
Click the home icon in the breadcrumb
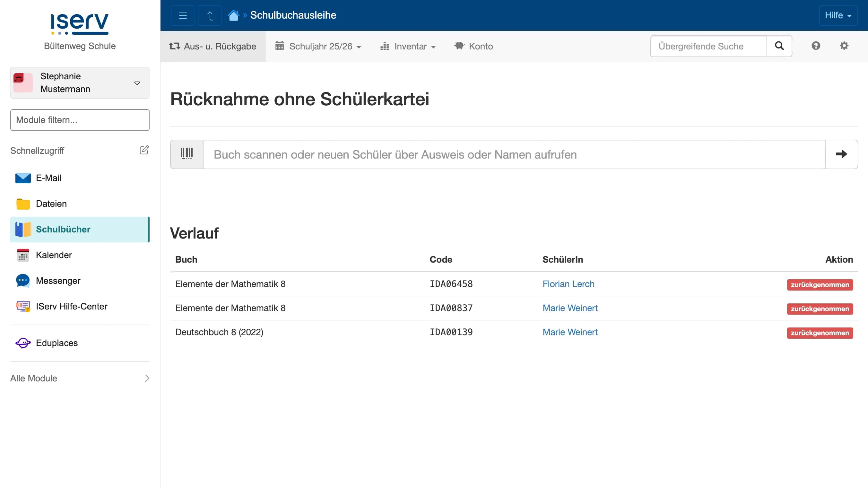click(x=233, y=15)
